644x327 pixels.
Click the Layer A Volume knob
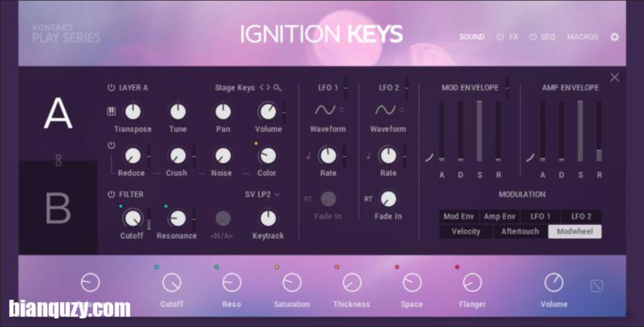[x=268, y=111]
